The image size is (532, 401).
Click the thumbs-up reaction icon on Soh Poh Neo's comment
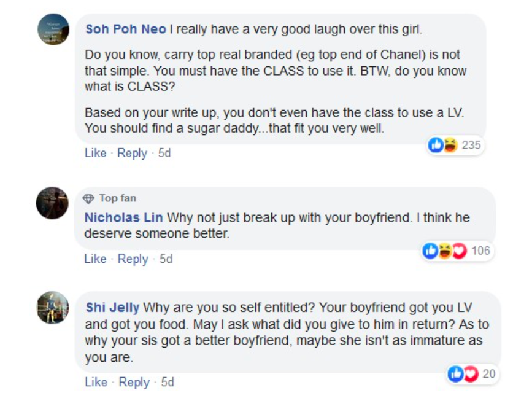click(x=436, y=146)
